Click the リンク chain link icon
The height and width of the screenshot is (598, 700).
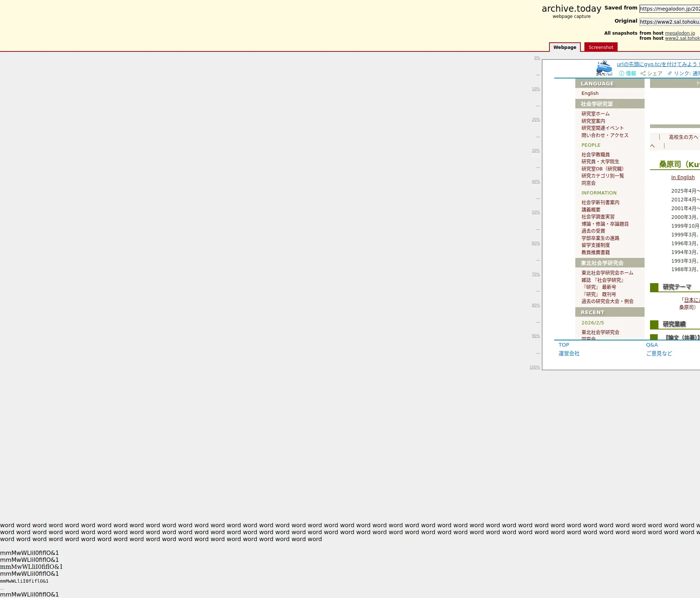[x=670, y=73]
